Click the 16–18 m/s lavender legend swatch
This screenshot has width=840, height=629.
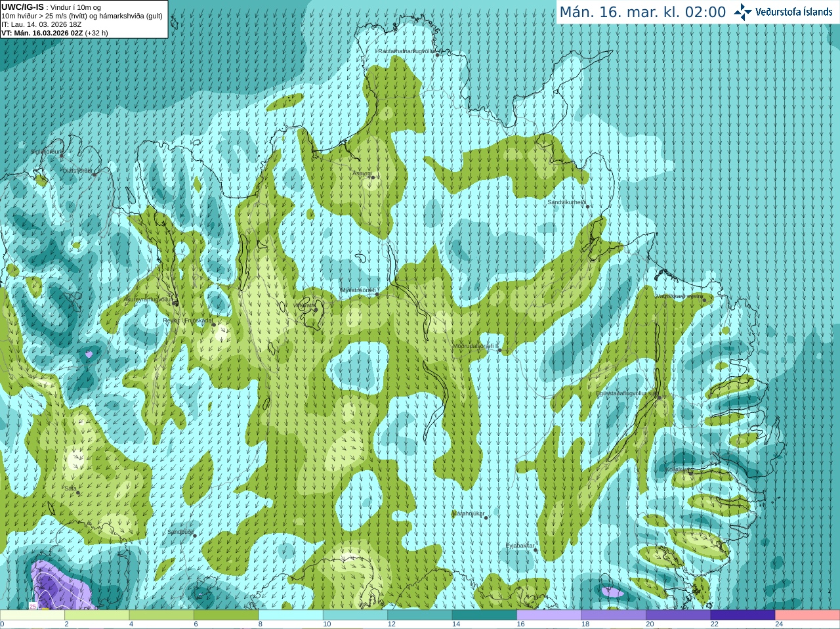tap(549, 615)
